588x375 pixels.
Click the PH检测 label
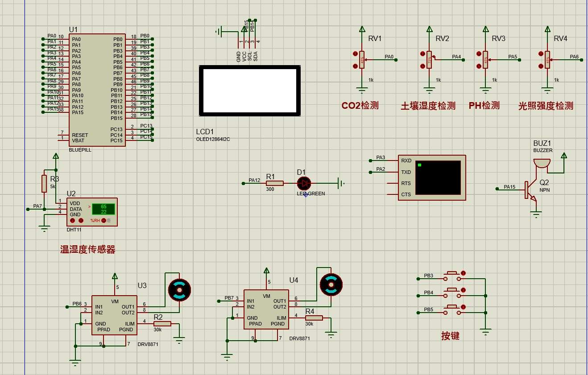(484, 106)
